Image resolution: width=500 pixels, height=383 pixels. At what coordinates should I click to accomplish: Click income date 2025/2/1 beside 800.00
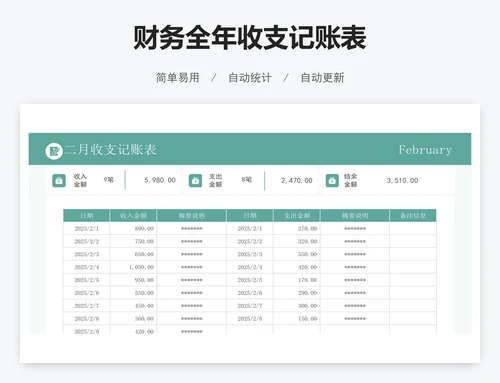(87, 229)
